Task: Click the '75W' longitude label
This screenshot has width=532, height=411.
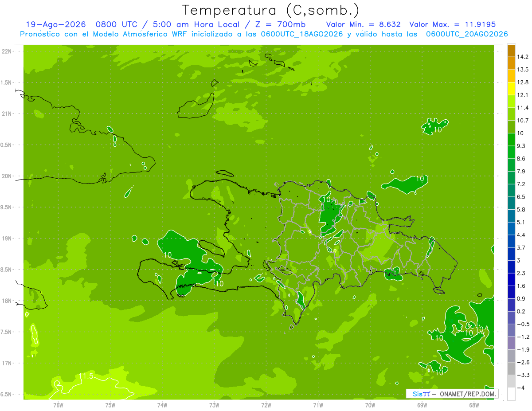Action: 110,405
